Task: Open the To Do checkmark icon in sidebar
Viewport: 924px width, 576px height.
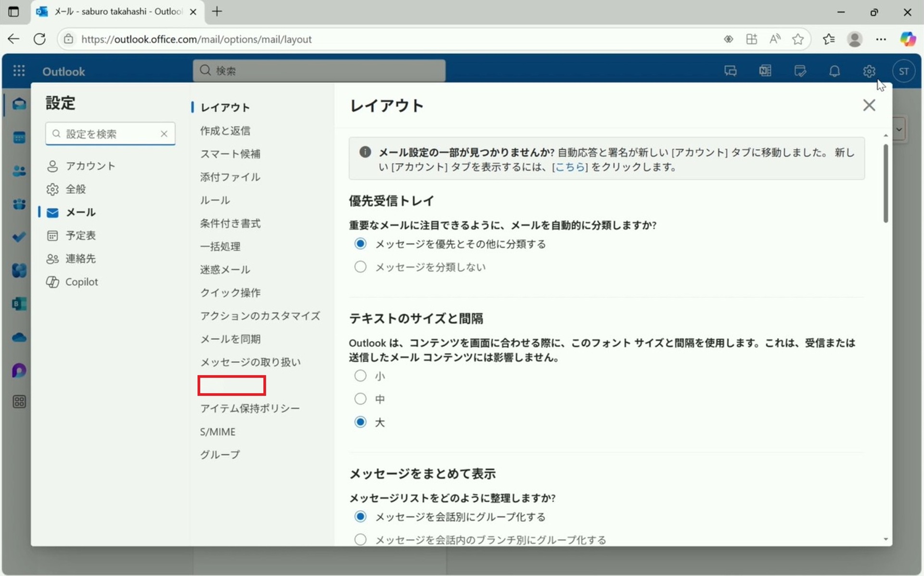Action: (19, 237)
